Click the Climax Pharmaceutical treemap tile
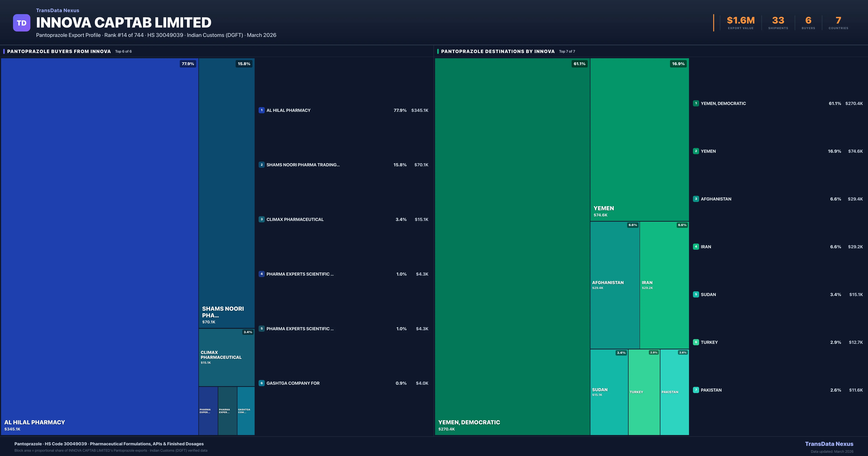868x456 pixels. coord(226,358)
